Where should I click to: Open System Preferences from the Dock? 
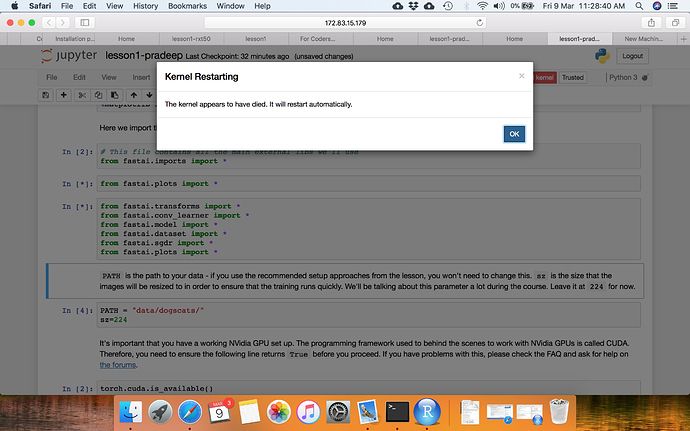click(338, 412)
